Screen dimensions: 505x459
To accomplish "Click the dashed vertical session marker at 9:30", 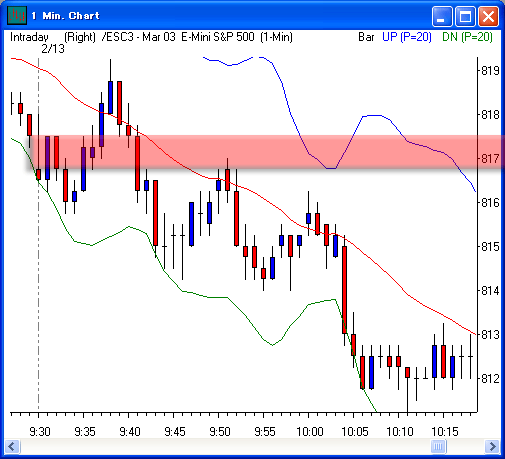I will tap(38, 233).
